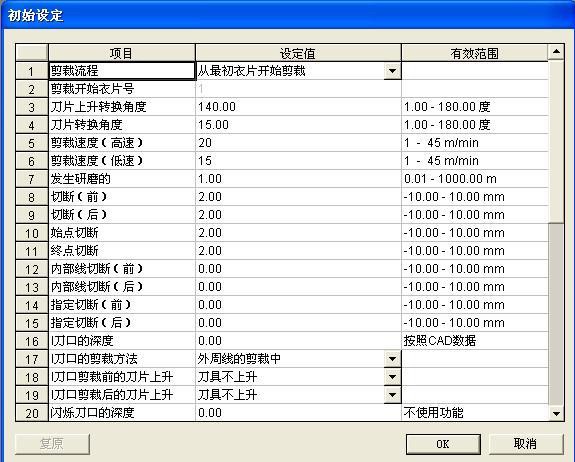
Task: Click the 闪烁刀口的深度 item label
Action: 92,412
